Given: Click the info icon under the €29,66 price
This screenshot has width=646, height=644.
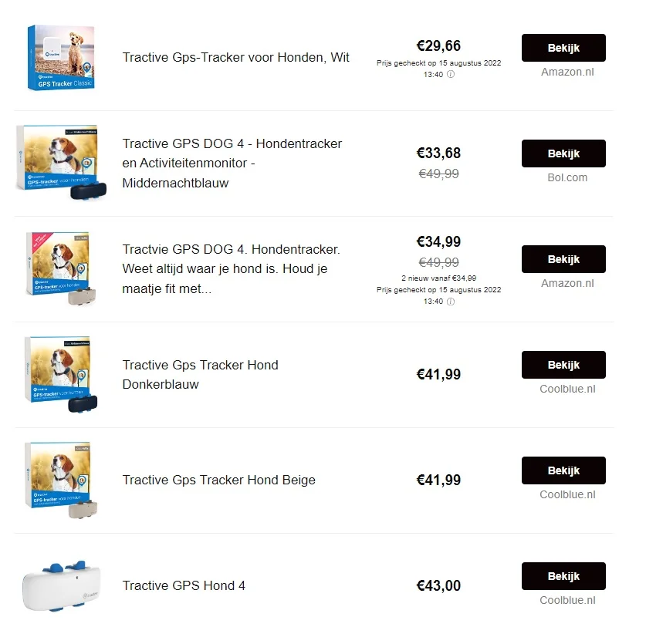Looking at the screenshot, I should [451, 75].
